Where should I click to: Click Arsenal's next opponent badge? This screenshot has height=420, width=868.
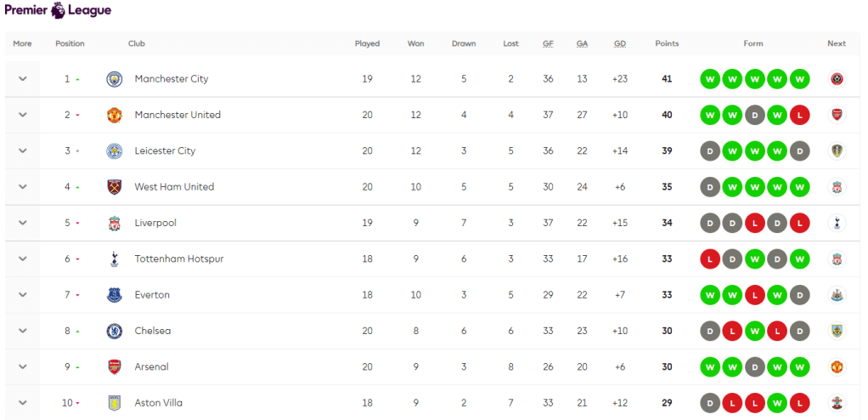click(837, 367)
